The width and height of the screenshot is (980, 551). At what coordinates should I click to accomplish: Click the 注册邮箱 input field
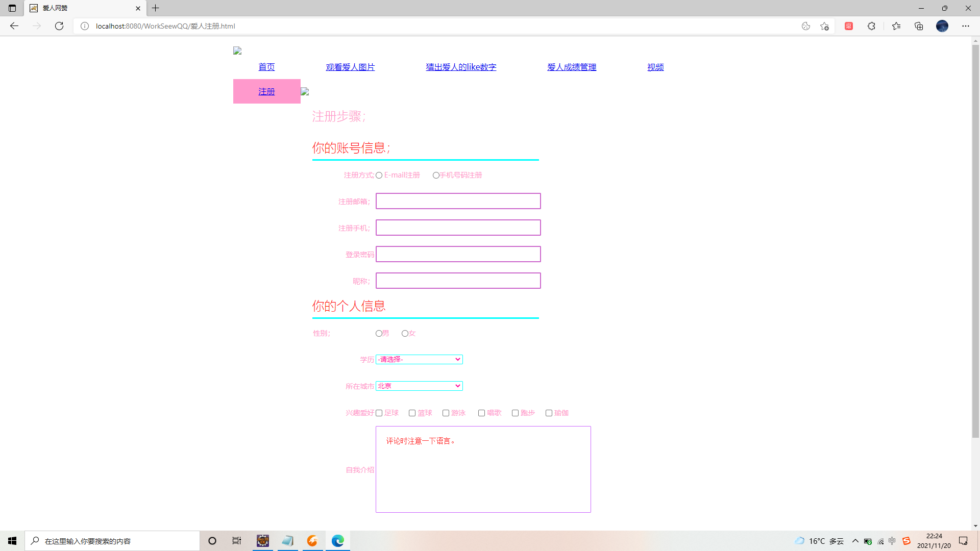(458, 201)
